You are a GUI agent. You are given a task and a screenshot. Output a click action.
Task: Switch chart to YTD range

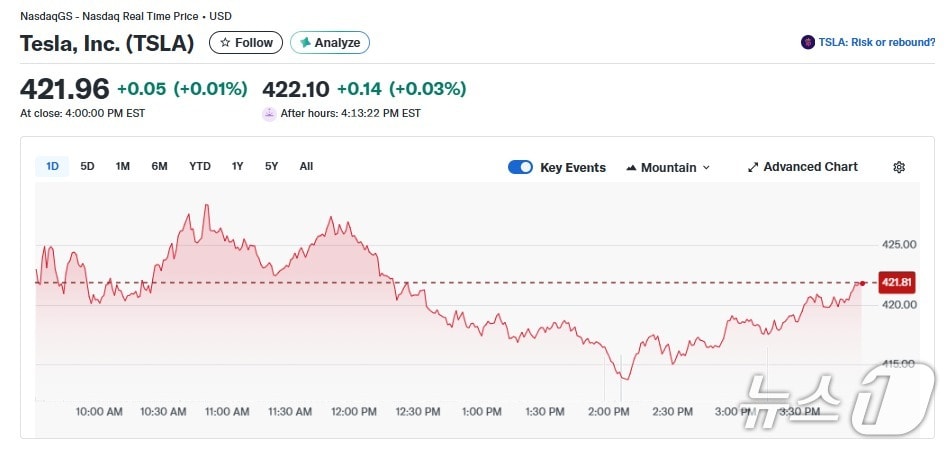(200, 166)
